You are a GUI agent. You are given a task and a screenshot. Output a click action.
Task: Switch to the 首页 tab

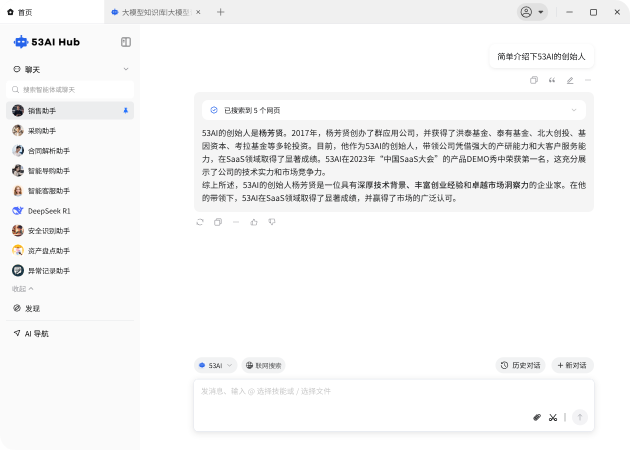pyautogui.click(x=52, y=12)
